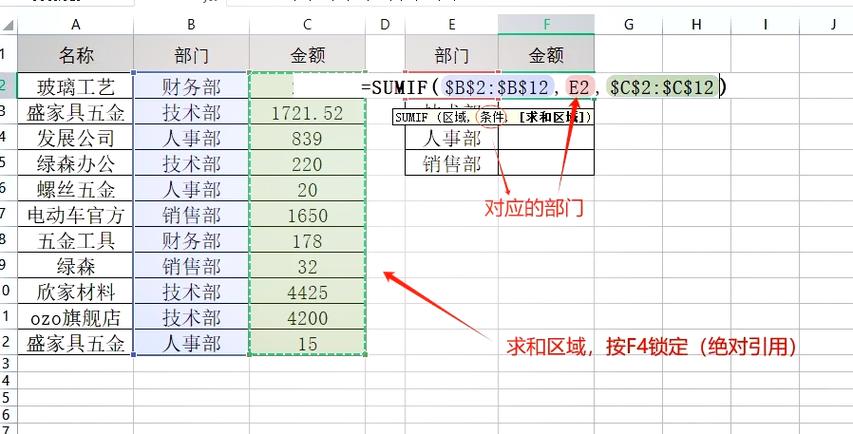Select column E header
Viewport: 853px width, 434px height.
tap(452, 24)
